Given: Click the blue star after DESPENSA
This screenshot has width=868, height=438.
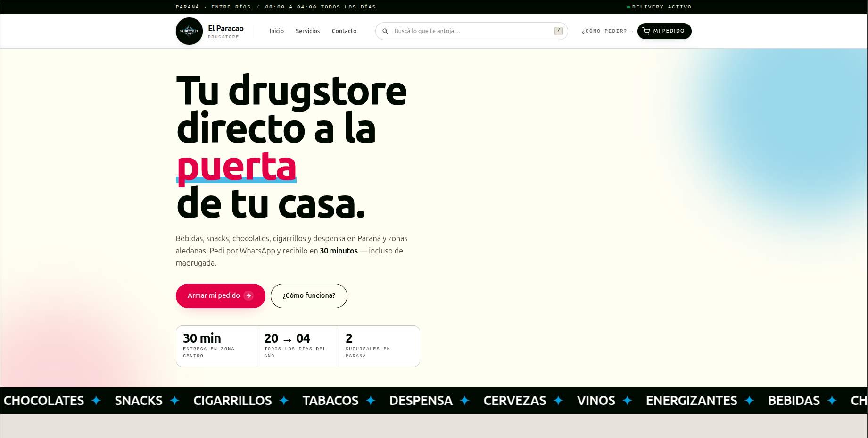Looking at the screenshot, I should coord(465,401).
